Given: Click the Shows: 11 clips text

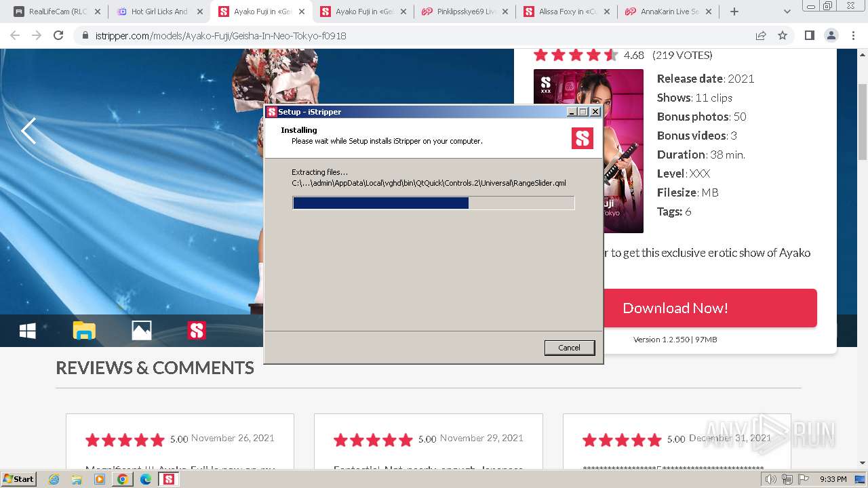Looking at the screenshot, I should click(694, 98).
